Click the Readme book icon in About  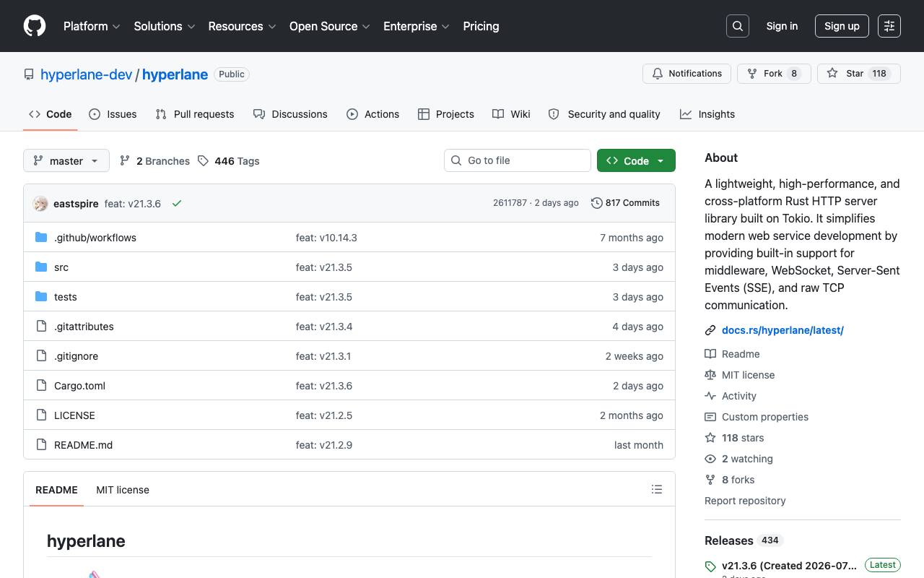coord(710,354)
